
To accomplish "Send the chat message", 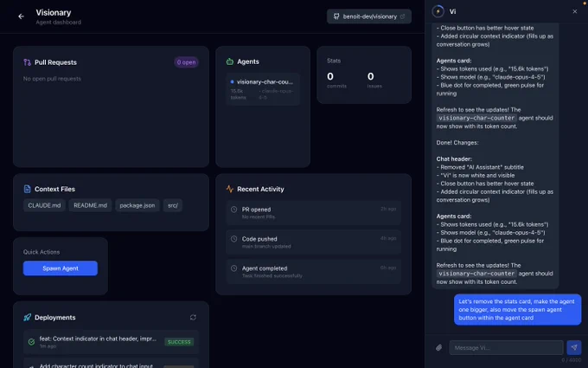I will point(574,348).
